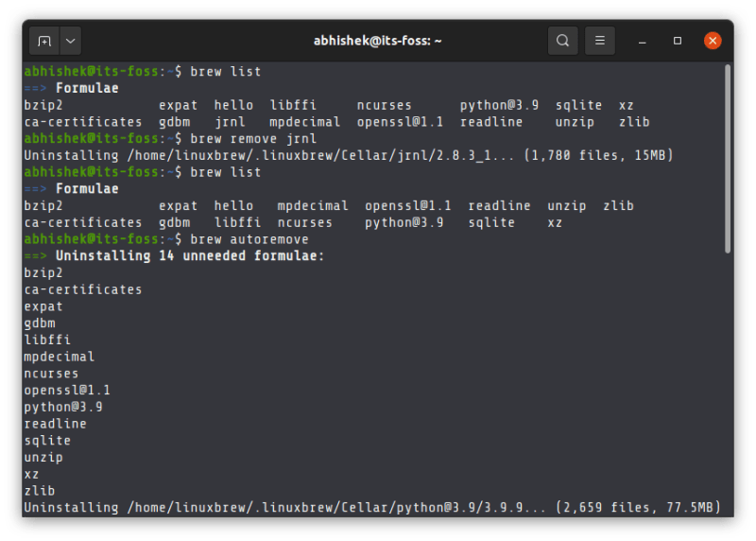Viewport: 756px width, 541px height.
Task: Click 'Uninstalling 14 unneeded formulae' heading
Action: click(x=189, y=256)
